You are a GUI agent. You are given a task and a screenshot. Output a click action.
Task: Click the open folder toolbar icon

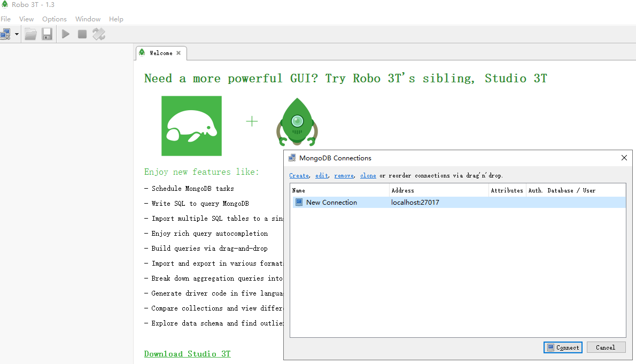coord(31,34)
